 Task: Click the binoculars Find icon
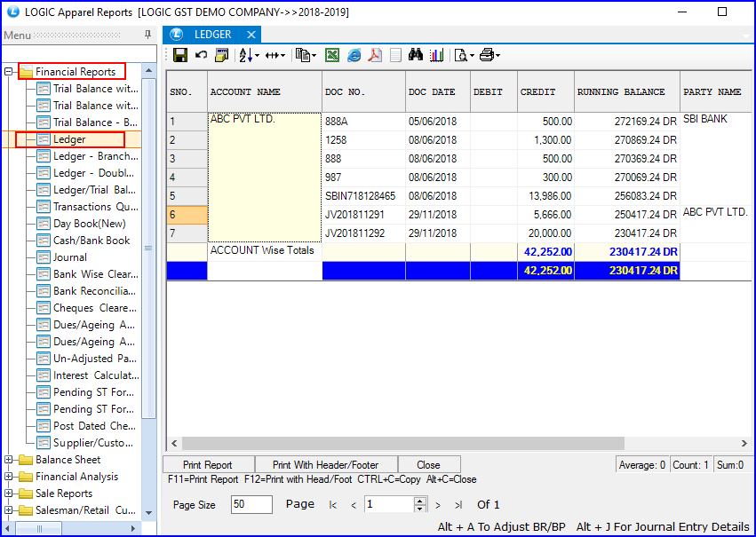tap(415, 55)
